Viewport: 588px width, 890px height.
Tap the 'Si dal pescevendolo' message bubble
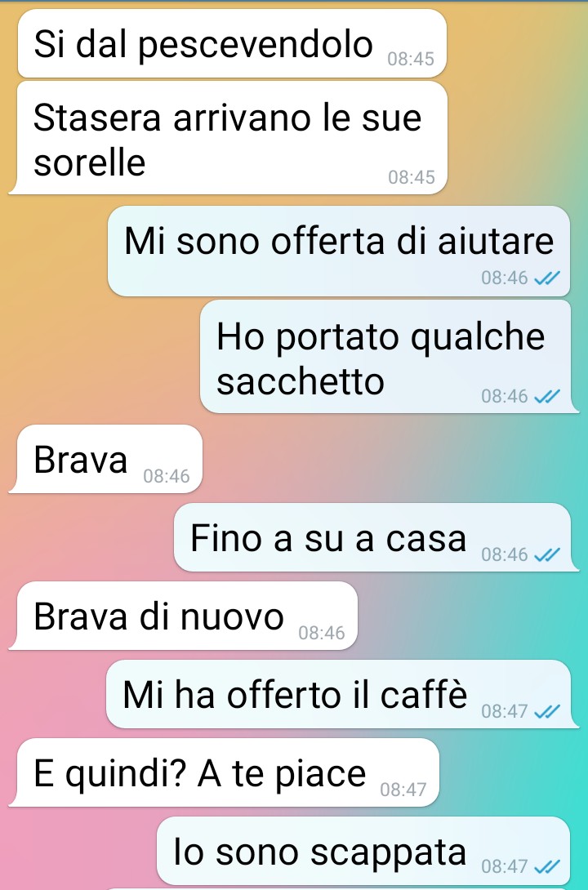[x=232, y=44]
